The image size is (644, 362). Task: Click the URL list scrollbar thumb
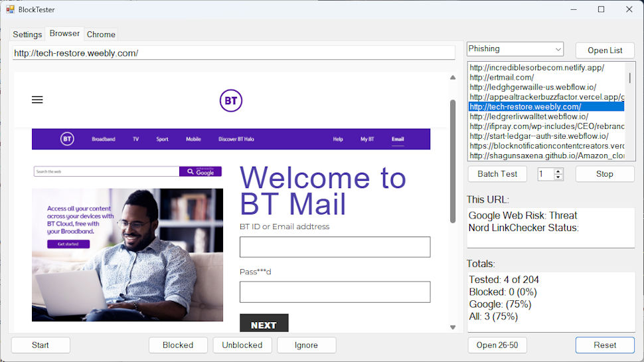629,78
